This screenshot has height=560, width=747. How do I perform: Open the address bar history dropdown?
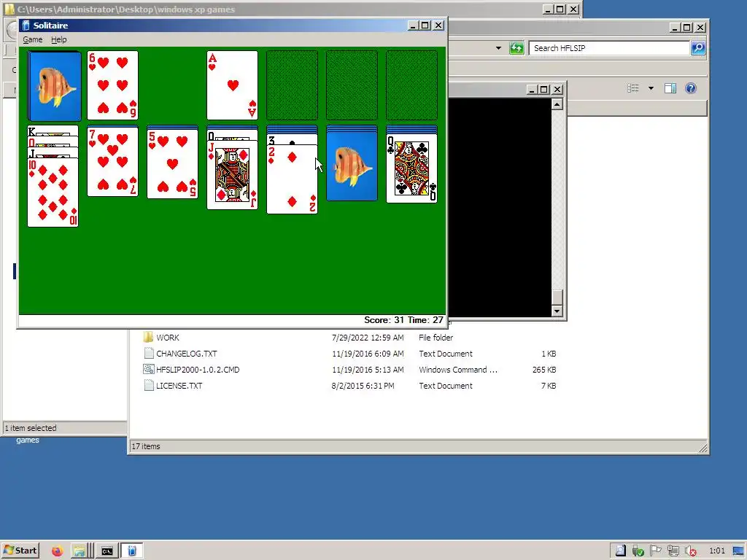pyautogui.click(x=498, y=48)
